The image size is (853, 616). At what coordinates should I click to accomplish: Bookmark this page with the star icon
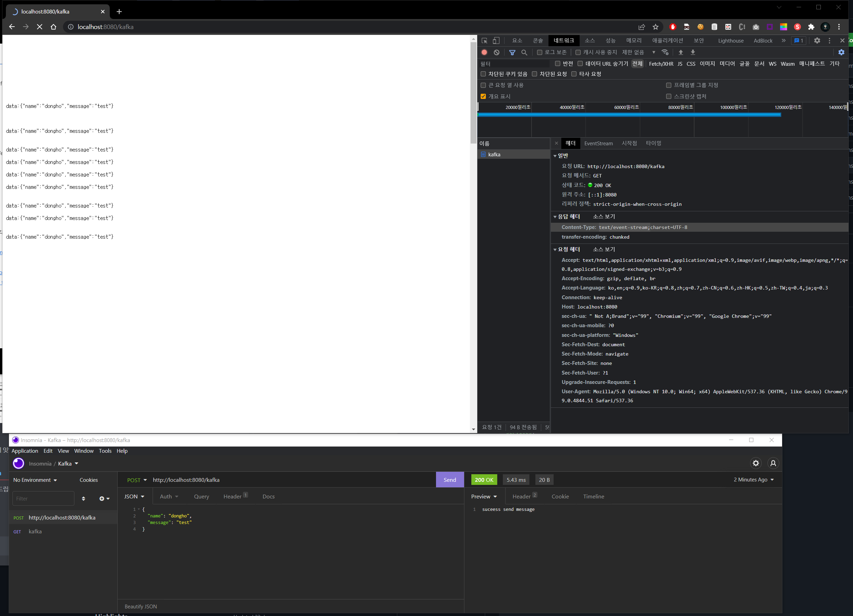pyautogui.click(x=655, y=27)
